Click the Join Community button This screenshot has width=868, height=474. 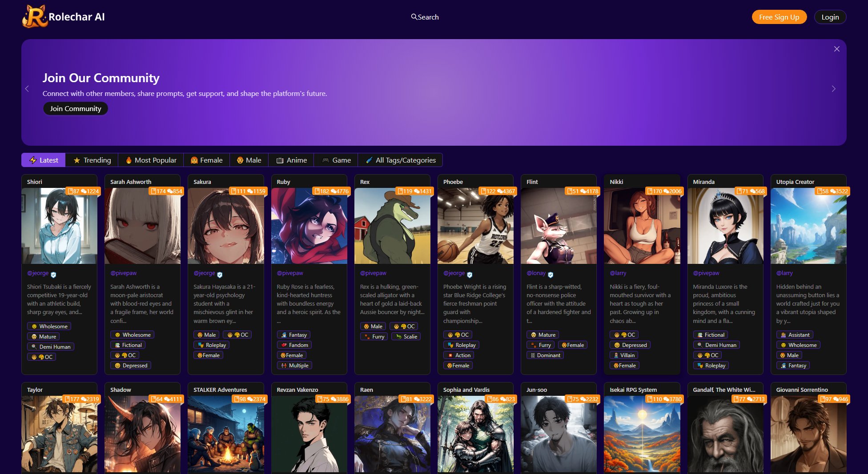(75, 108)
